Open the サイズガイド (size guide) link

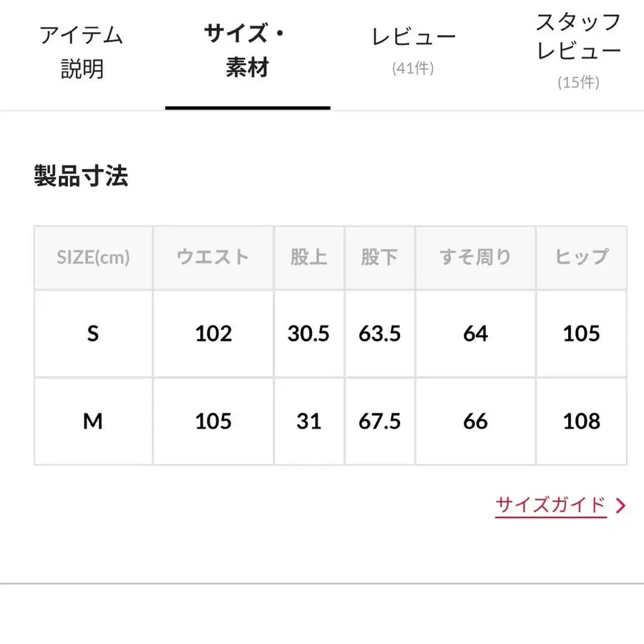(x=551, y=504)
